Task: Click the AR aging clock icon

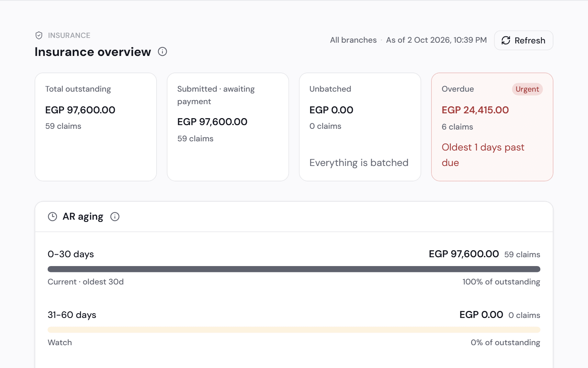Action: [x=53, y=217]
